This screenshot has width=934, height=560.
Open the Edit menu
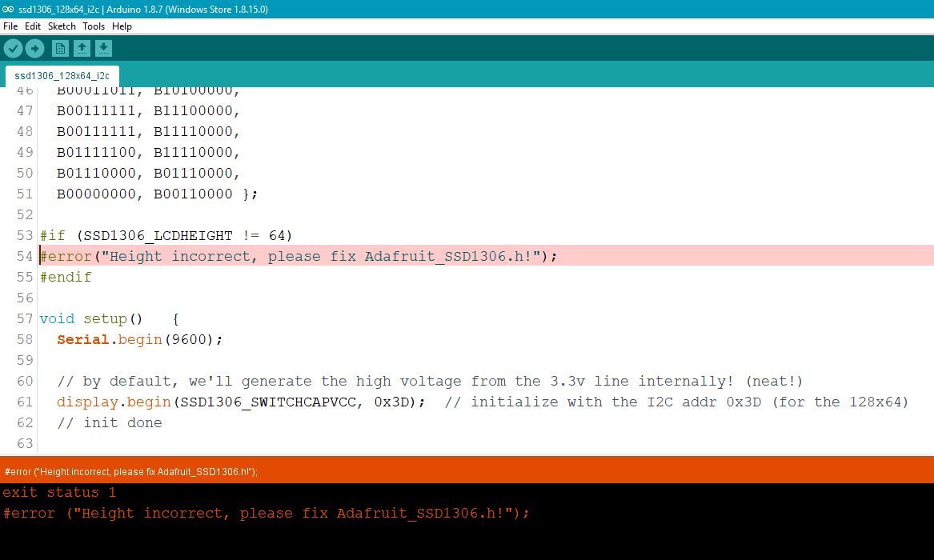coord(32,26)
